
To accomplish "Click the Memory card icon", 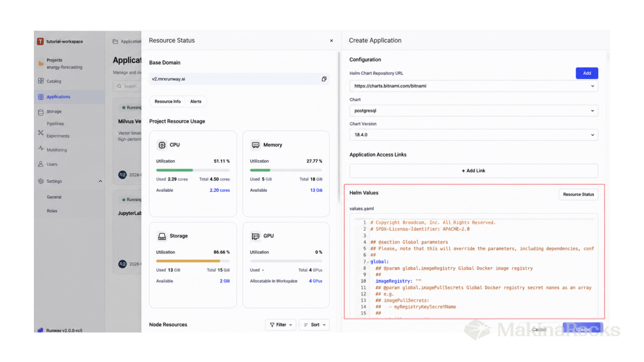I will (x=255, y=145).
